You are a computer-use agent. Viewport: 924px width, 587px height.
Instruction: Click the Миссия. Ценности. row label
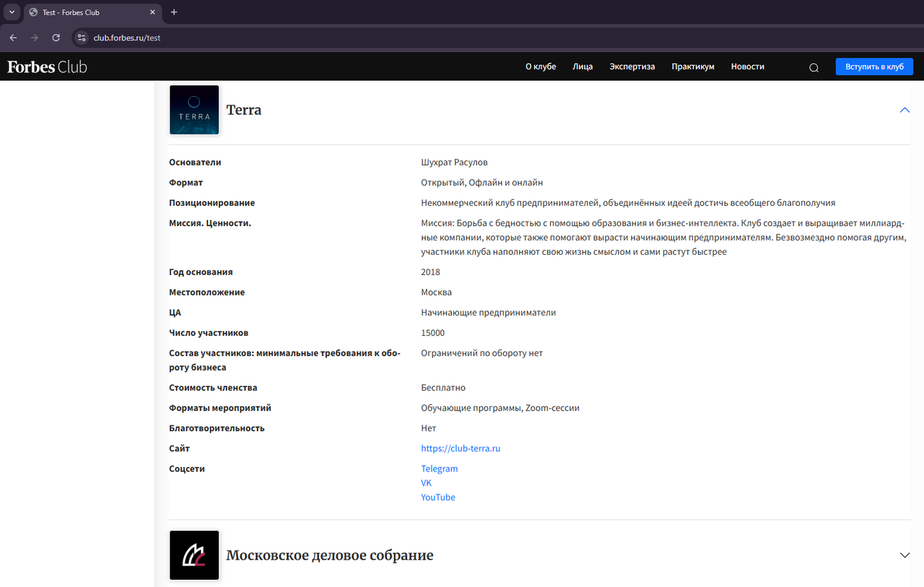click(210, 223)
